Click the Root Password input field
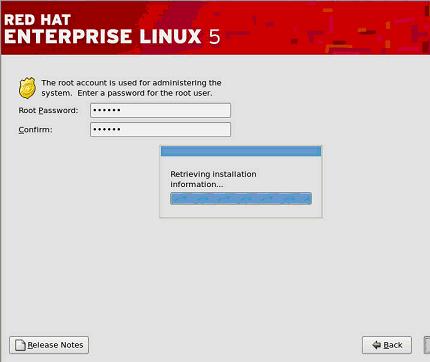The height and width of the screenshot is (362, 430). click(160, 110)
